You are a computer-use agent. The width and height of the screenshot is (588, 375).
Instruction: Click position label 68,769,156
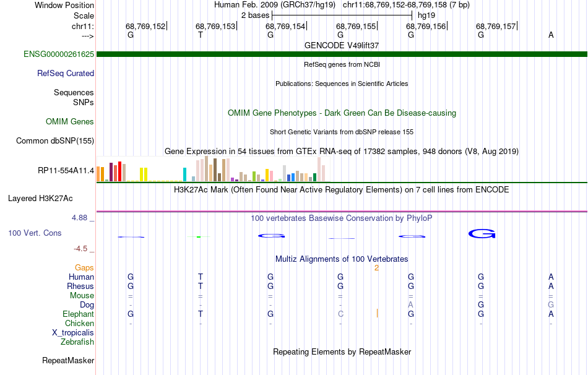tap(426, 26)
